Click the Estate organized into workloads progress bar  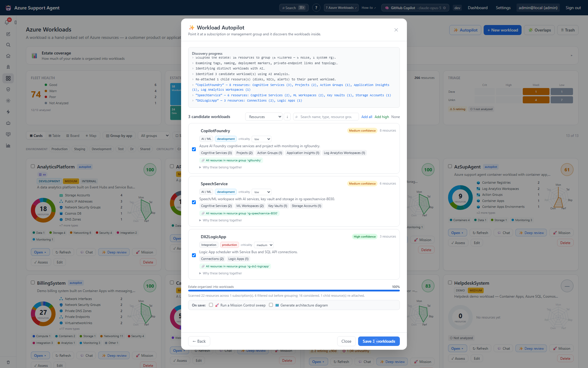294,291
